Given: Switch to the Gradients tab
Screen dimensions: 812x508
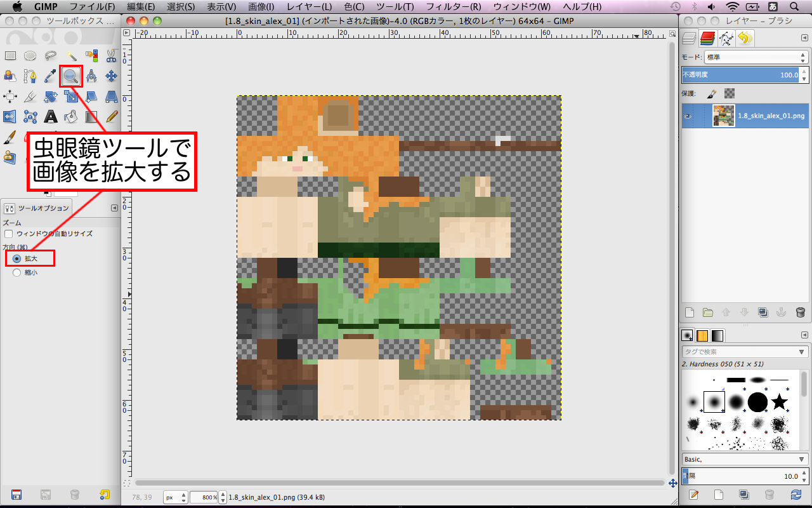Looking at the screenshot, I should tap(717, 335).
